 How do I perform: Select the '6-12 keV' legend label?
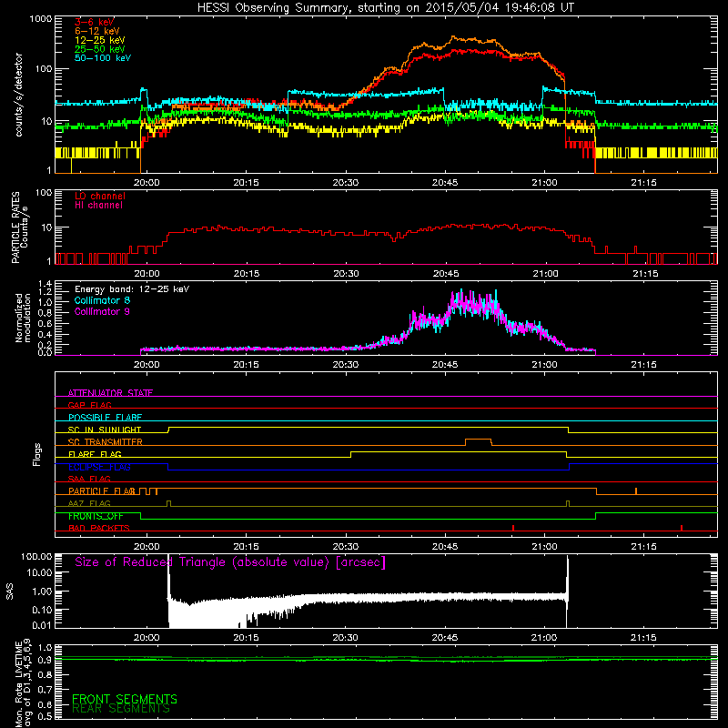[x=97, y=31]
